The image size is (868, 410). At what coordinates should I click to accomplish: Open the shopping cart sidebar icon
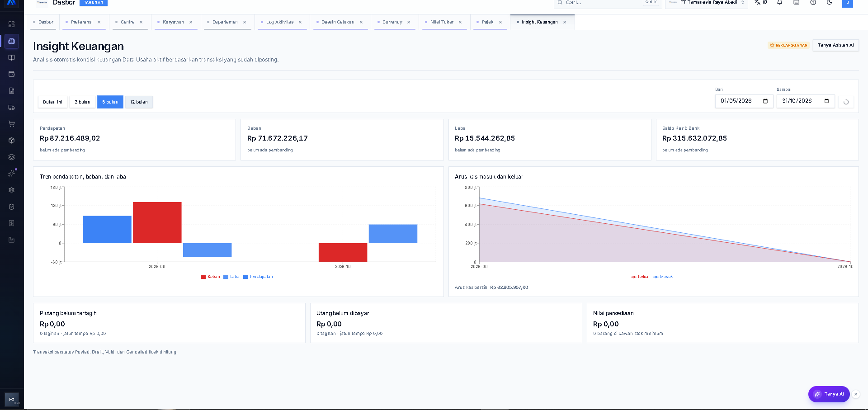coord(12,124)
